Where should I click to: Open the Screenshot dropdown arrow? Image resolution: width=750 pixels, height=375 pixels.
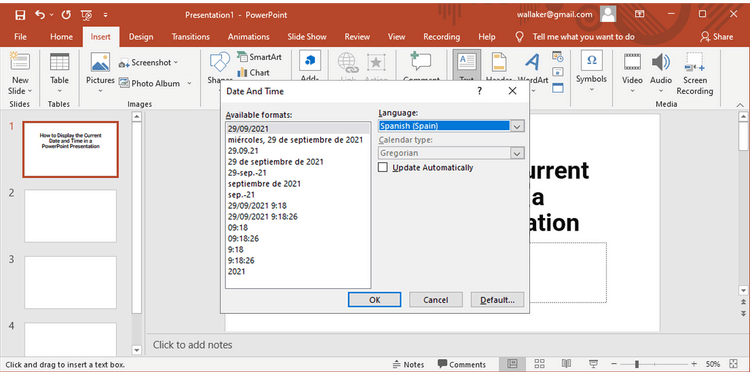coord(176,63)
